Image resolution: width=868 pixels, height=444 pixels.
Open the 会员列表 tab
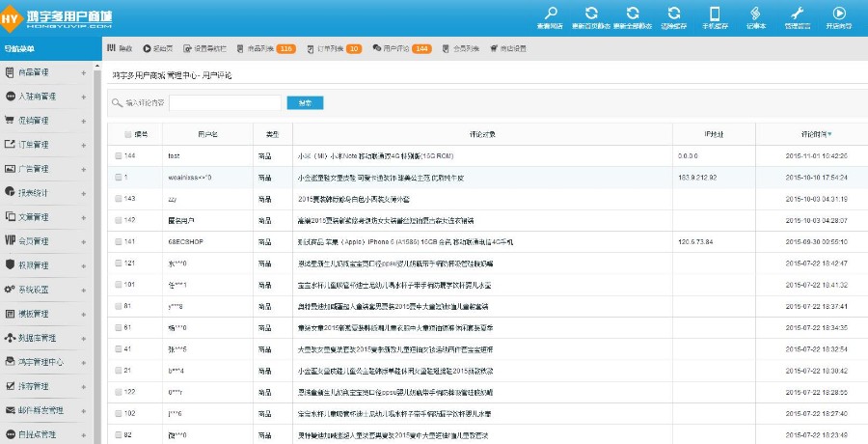coord(461,49)
